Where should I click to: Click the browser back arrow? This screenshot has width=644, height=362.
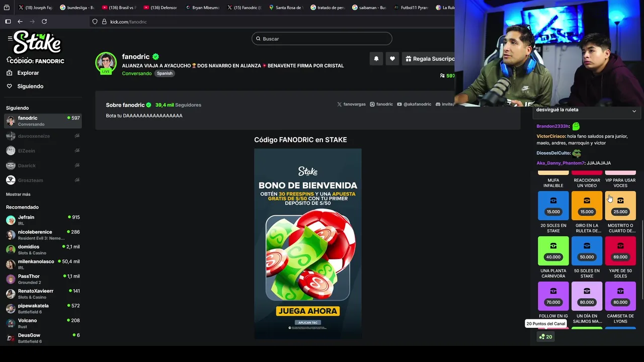[20, 22]
